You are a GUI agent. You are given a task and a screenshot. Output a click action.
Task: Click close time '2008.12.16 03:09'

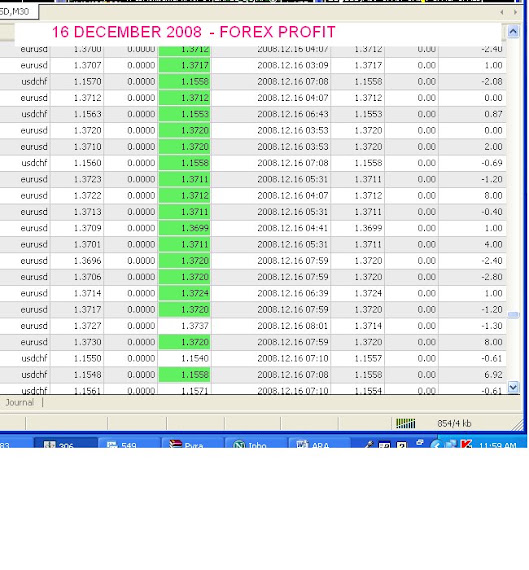(x=293, y=65)
